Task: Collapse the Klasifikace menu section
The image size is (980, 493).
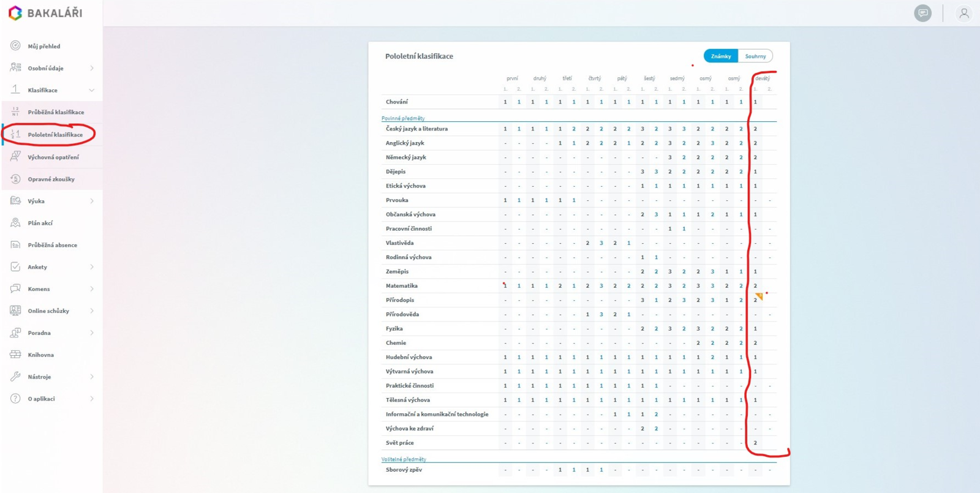Action: click(92, 90)
